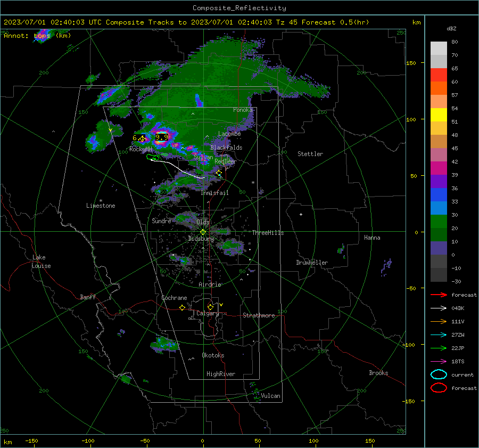Click the dBZ legend heading

click(451, 28)
